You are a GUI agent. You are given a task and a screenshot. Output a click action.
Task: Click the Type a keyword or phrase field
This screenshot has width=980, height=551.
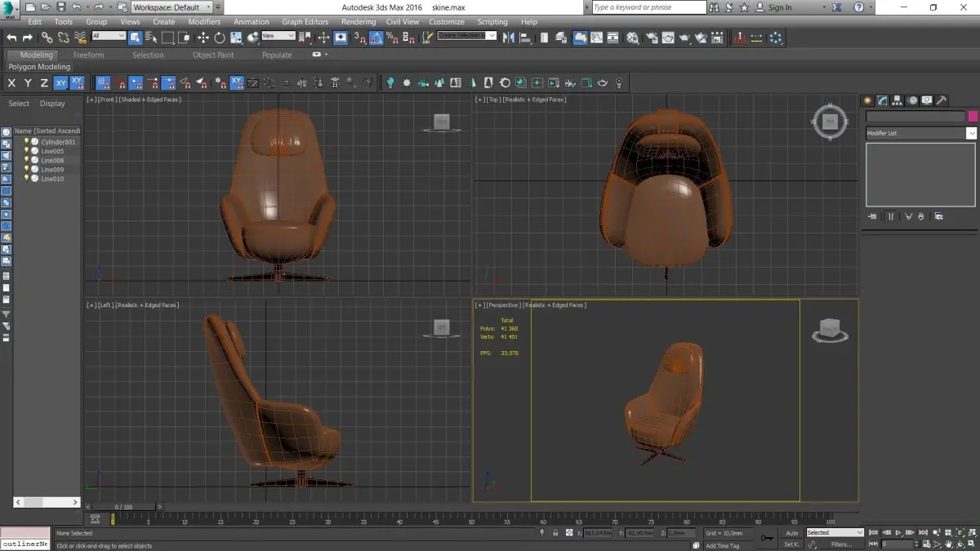click(x=648, y=7)
